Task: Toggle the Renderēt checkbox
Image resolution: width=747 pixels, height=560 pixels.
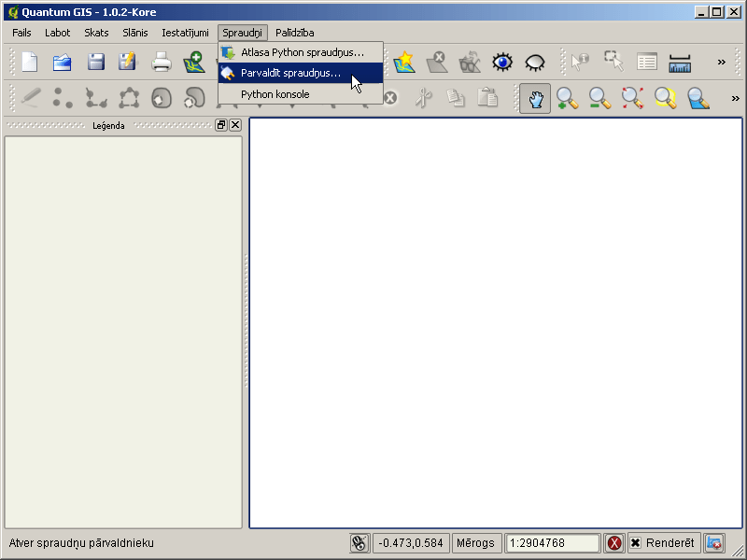Action: pos(636,543)
